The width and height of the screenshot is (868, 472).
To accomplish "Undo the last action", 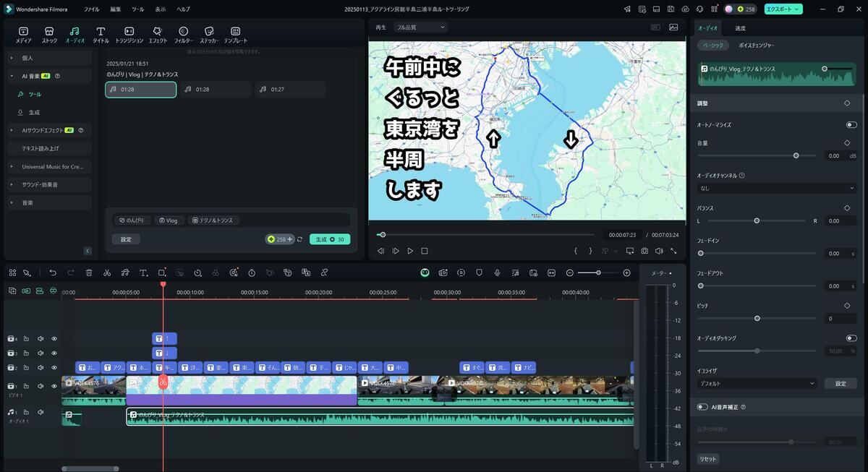I will coord(53,273).
